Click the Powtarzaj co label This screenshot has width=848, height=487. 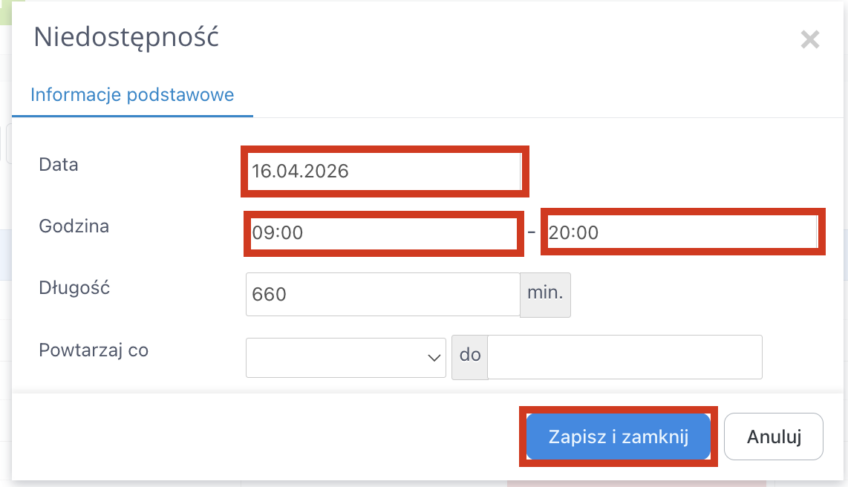pos(94,350)
